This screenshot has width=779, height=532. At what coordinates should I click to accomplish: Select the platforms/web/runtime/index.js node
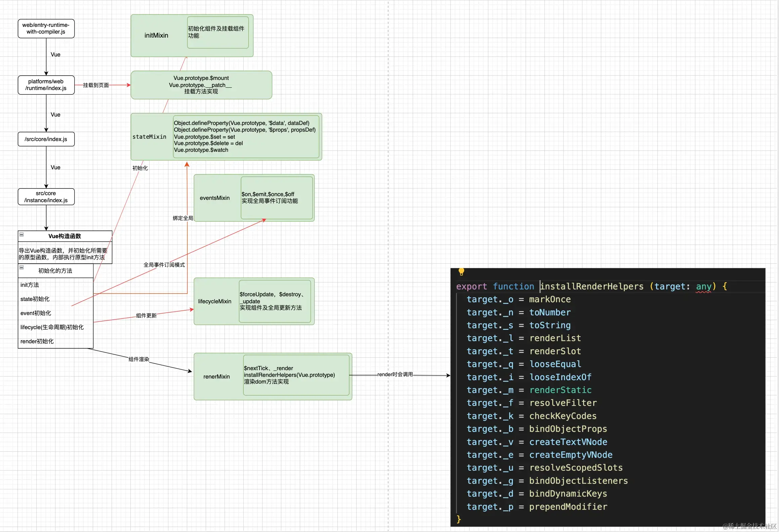(x=46, y=85)
